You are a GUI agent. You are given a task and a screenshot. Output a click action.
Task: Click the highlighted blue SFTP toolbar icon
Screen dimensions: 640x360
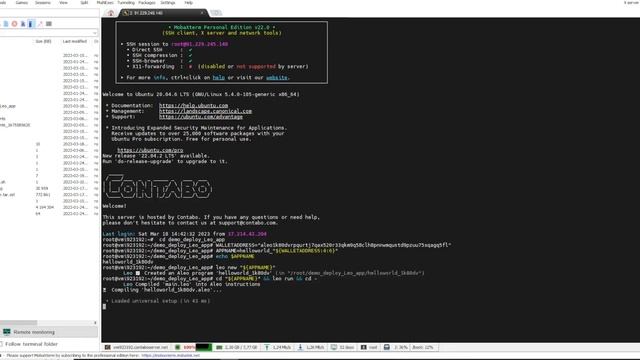pos(31,24)
